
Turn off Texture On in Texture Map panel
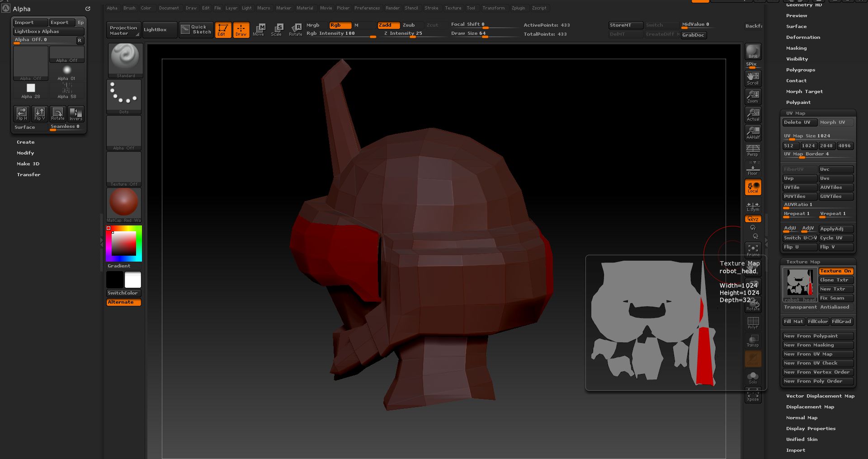click(x=835, y=271)
